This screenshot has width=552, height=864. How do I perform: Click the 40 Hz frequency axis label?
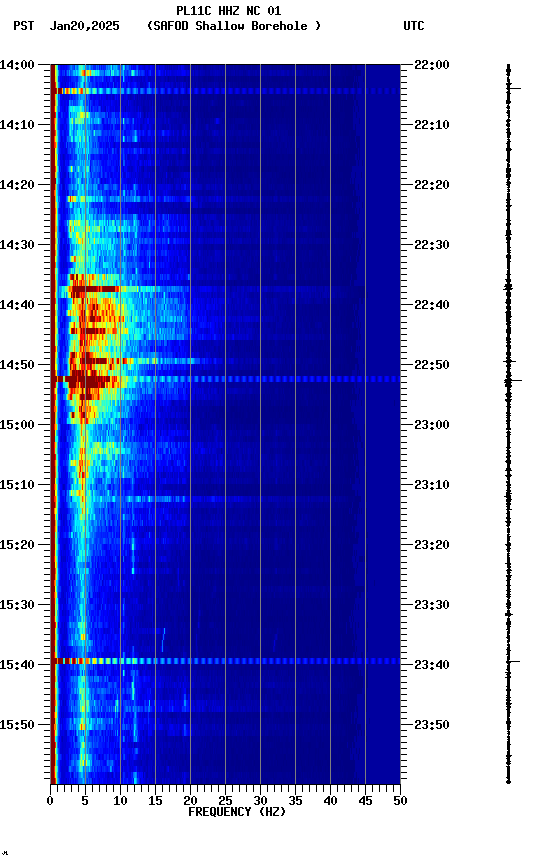point(330,801)
